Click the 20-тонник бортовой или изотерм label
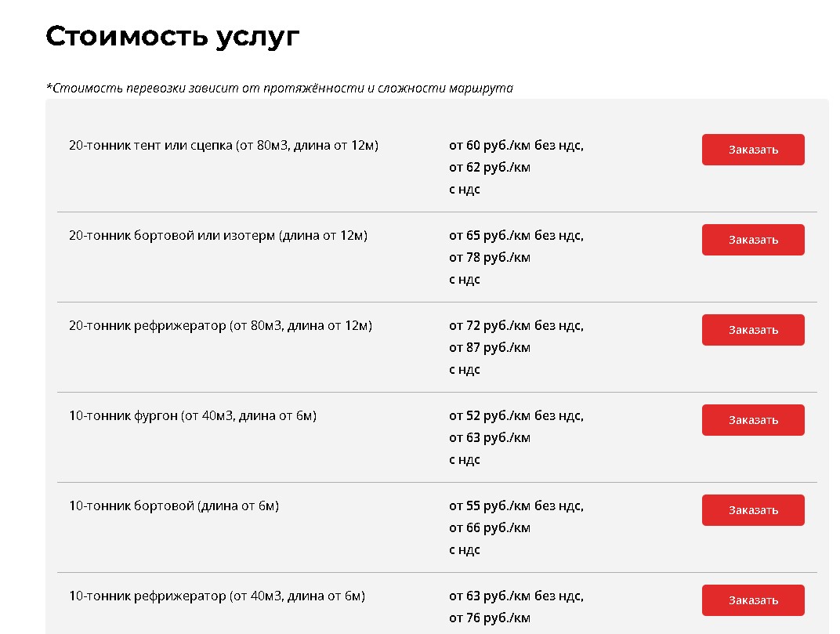The height and width of the screenshot is (634, 840). click(x=218, y=235)
